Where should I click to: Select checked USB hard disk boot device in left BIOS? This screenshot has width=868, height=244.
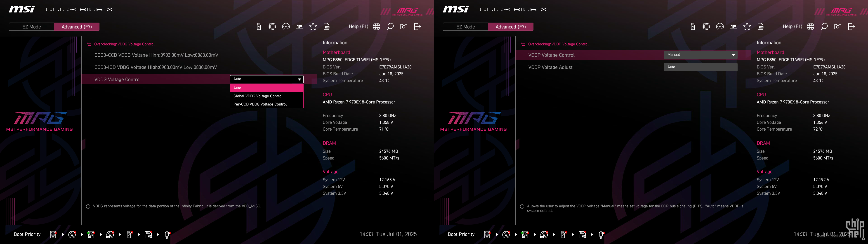pos(91,235)
